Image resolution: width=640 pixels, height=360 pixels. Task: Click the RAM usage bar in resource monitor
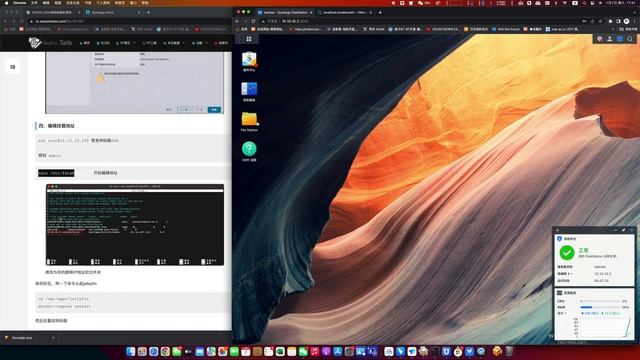(x=600, y=307)
